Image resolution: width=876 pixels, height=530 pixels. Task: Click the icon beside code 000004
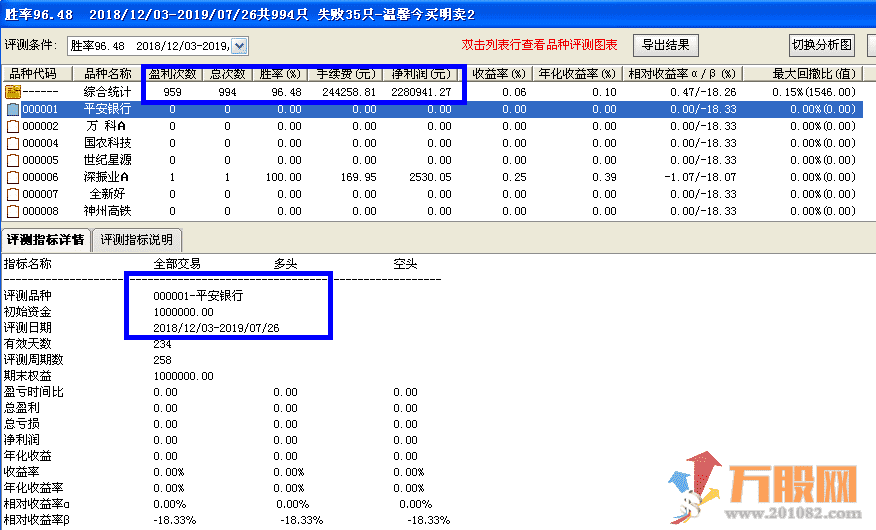click(x=12, y=144)
